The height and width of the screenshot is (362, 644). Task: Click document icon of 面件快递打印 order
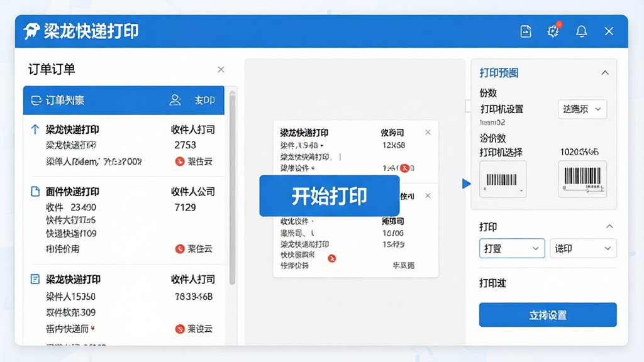coord(35,191)
